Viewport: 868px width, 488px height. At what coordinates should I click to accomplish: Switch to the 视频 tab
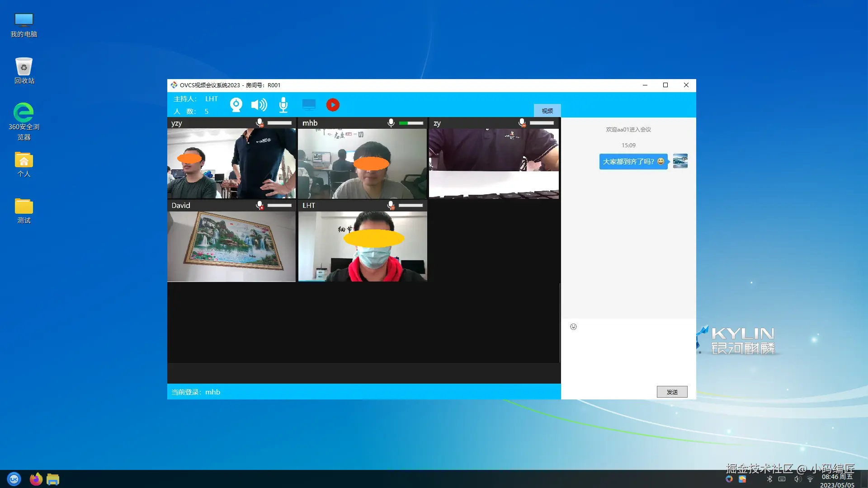[x=547, y=111]
